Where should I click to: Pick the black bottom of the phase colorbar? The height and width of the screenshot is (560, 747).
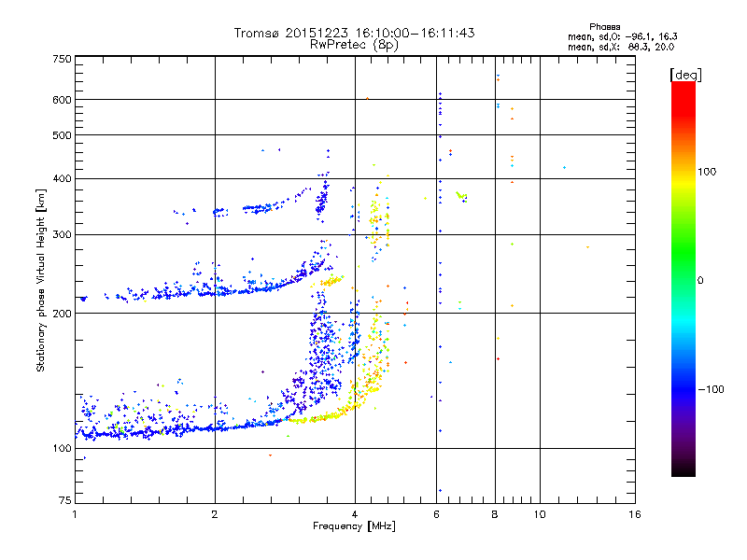(x=684, y=469)
